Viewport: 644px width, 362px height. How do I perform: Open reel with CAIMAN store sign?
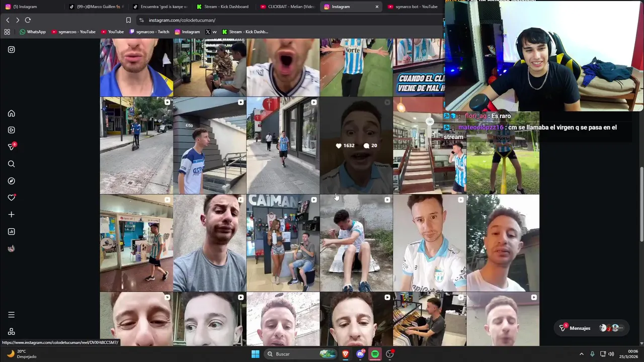[283, 243]
